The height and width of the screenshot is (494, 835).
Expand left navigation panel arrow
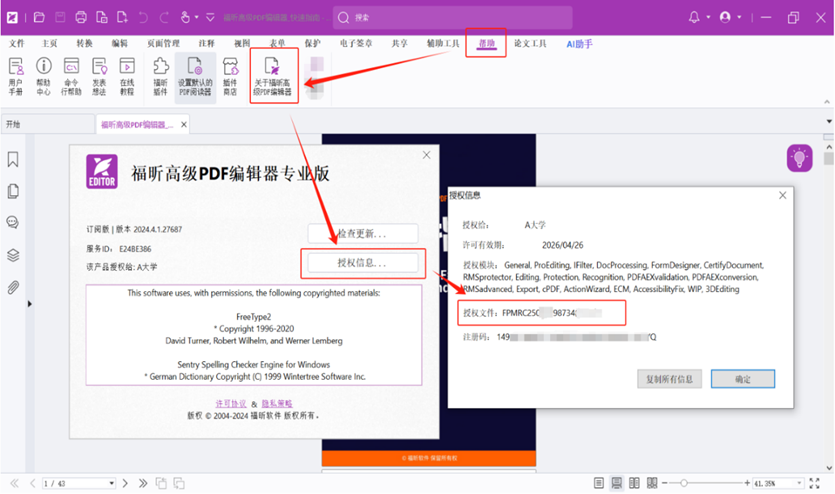point(30,304)
